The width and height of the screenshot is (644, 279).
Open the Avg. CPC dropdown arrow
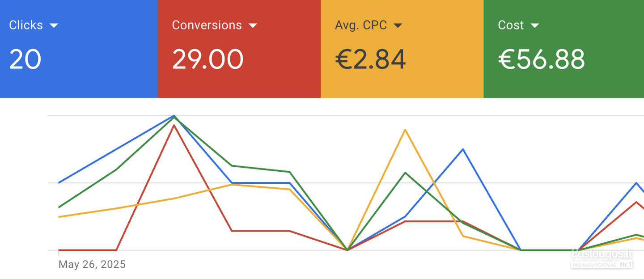point(398,26)
